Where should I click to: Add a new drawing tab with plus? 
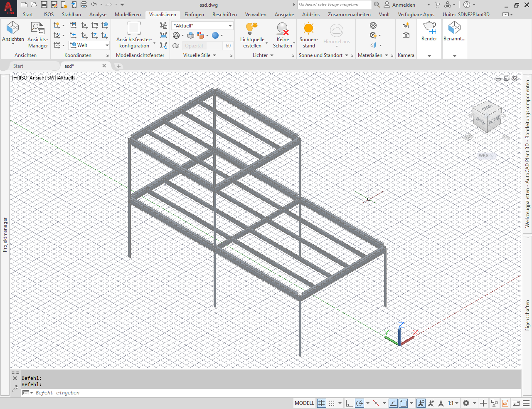tap(118, 66)
